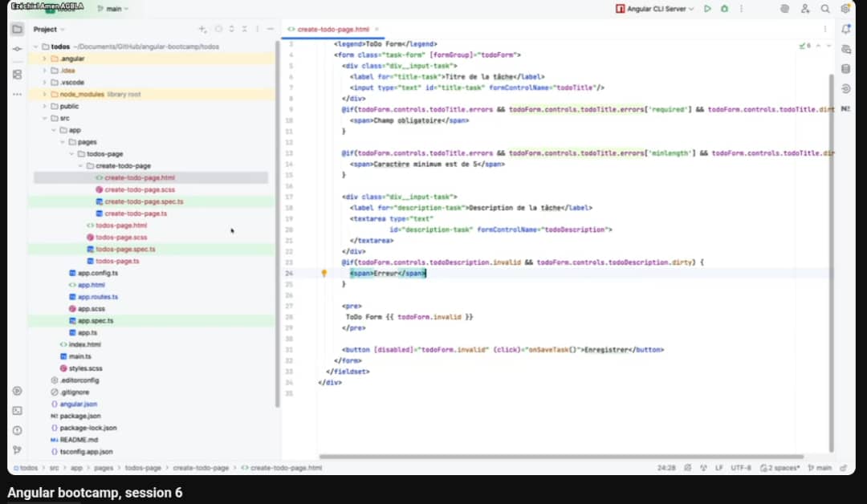
Task: Click the yellow light bulb intention icon
Action: coord(324,273)
